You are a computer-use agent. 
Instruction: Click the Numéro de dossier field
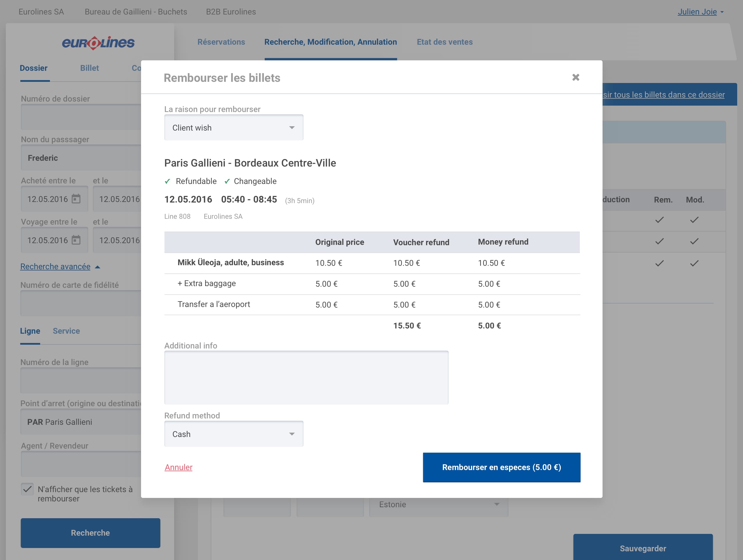click(81, 117)
